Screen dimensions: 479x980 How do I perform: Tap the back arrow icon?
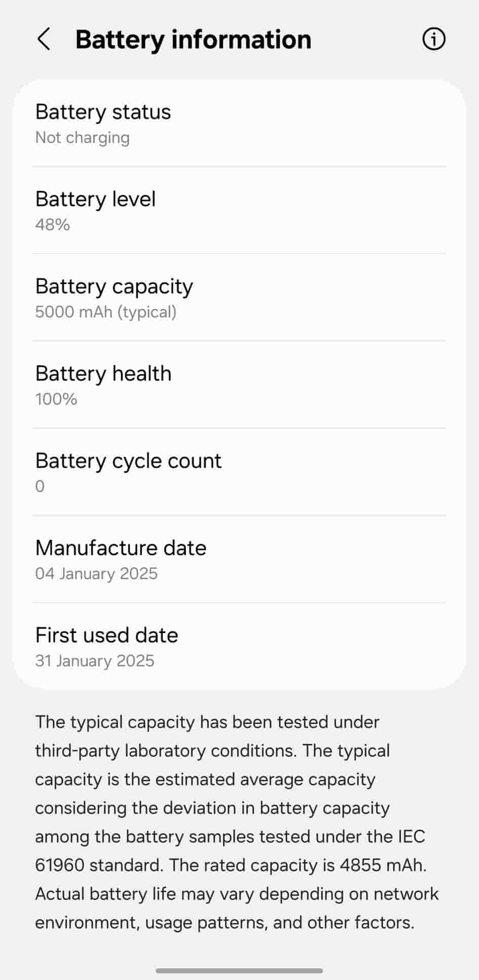tap(44, 40)
